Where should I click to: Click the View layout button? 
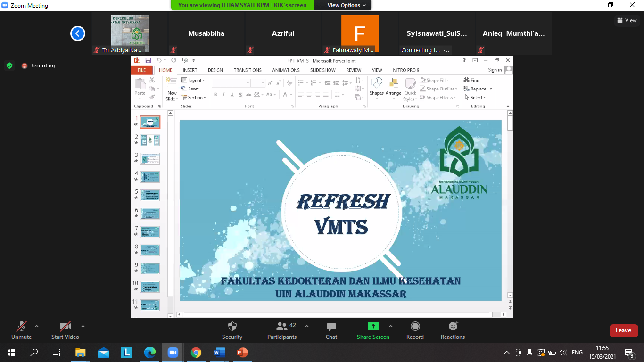[x=627, y=20]
